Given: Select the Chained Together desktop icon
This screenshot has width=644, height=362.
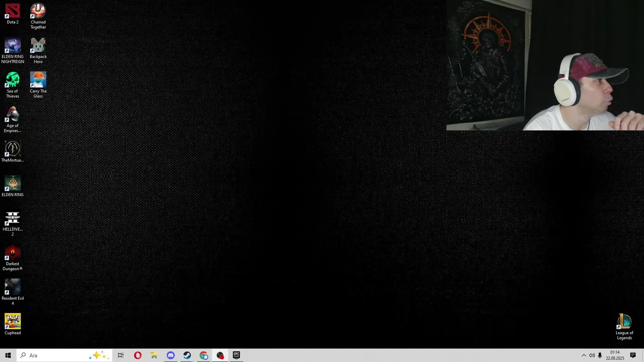Looking at the screenshot, I should (x=38, y=16).
